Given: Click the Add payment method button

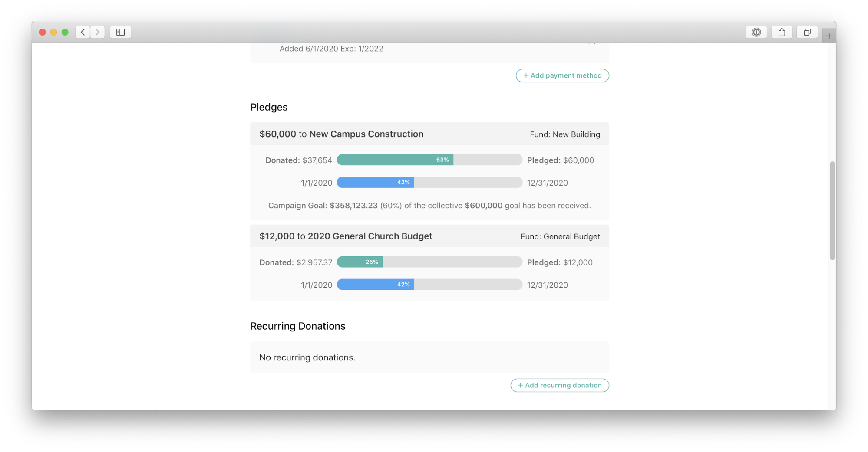Looking at the screenshot, I should pos(562,75).
